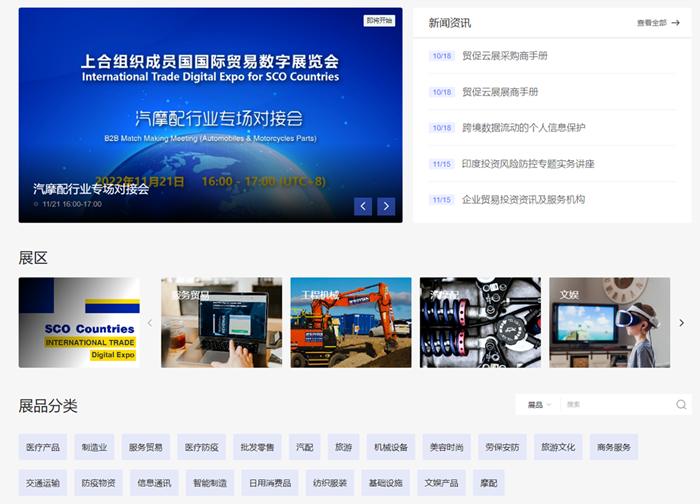Open the 展品 search type dropdown
Image resolution: width=700 pixels, height=504 pixels.
(539, 405)
